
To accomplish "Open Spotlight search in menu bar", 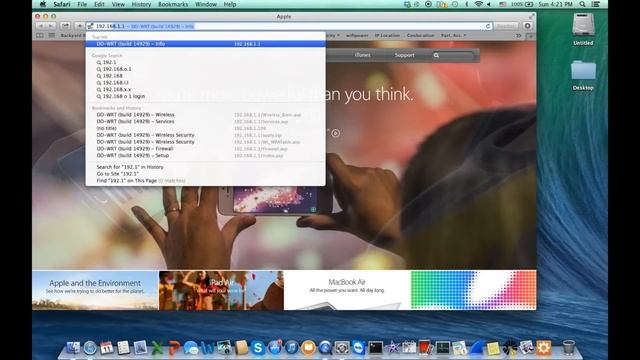I will coord(582,4).
